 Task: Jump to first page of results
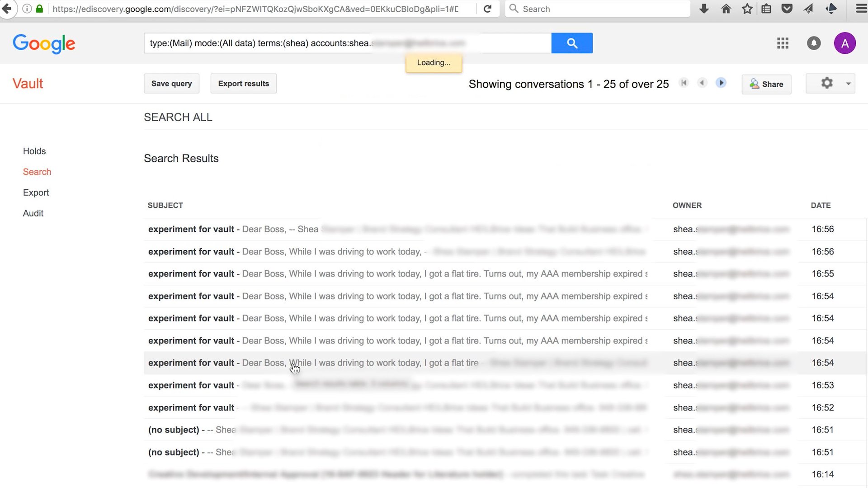(x=684, y=83)
